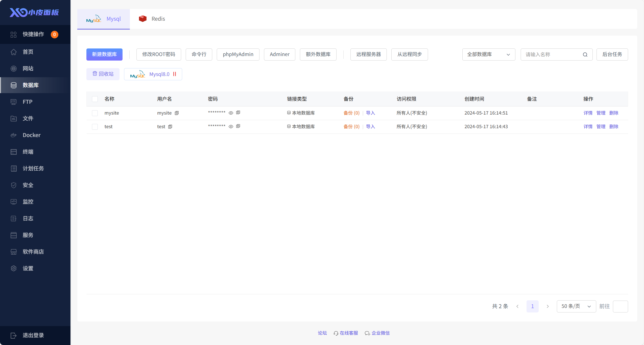Log out via 退出登录
The height and width of the screenshot is (345, 644).
33,335
